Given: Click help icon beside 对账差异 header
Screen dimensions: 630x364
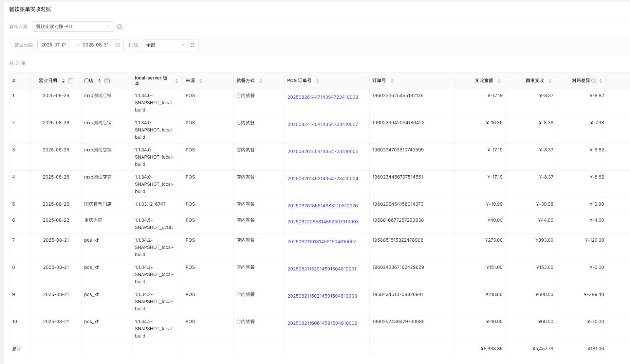Looking at the screenshot, I should point(594,81).
